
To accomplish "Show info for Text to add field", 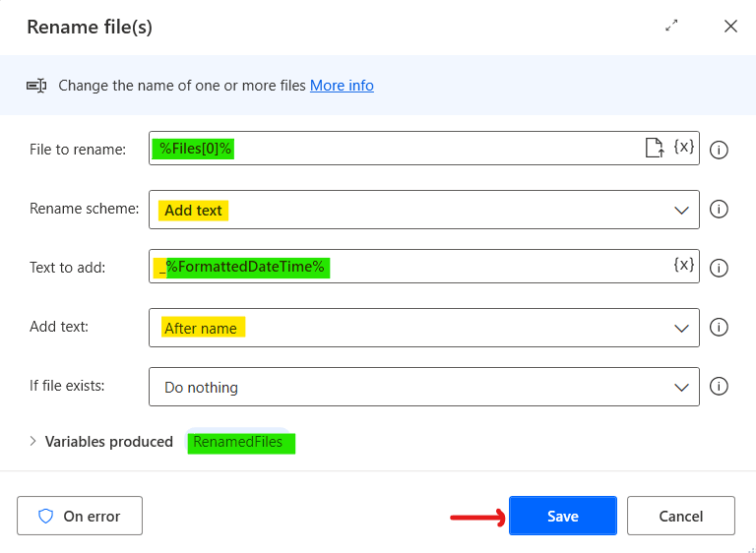I will coord(719,268).
